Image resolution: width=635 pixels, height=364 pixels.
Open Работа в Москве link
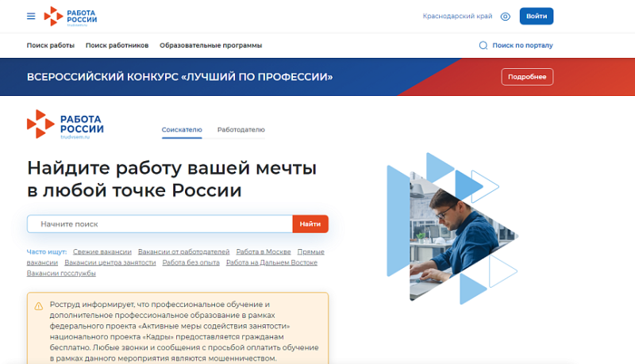264,252
